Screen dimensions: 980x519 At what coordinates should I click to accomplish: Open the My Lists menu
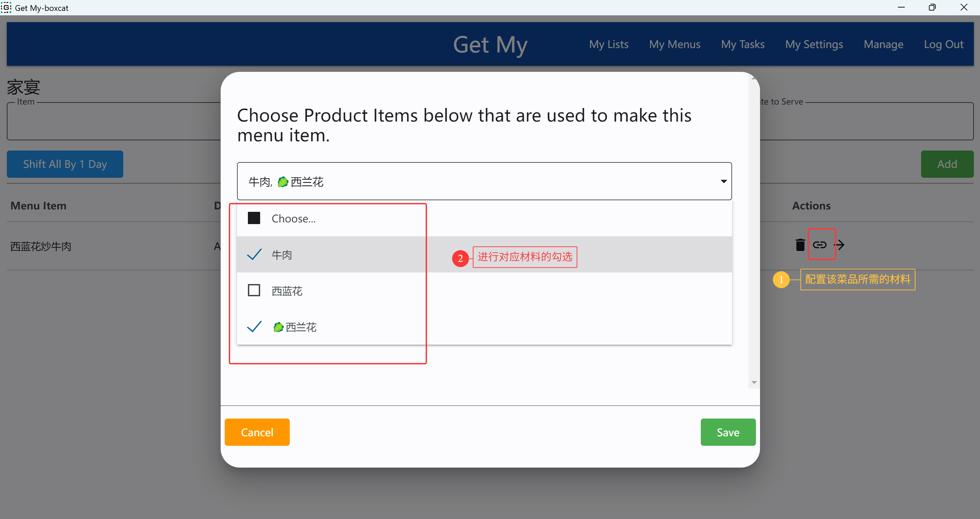point(609,44)
